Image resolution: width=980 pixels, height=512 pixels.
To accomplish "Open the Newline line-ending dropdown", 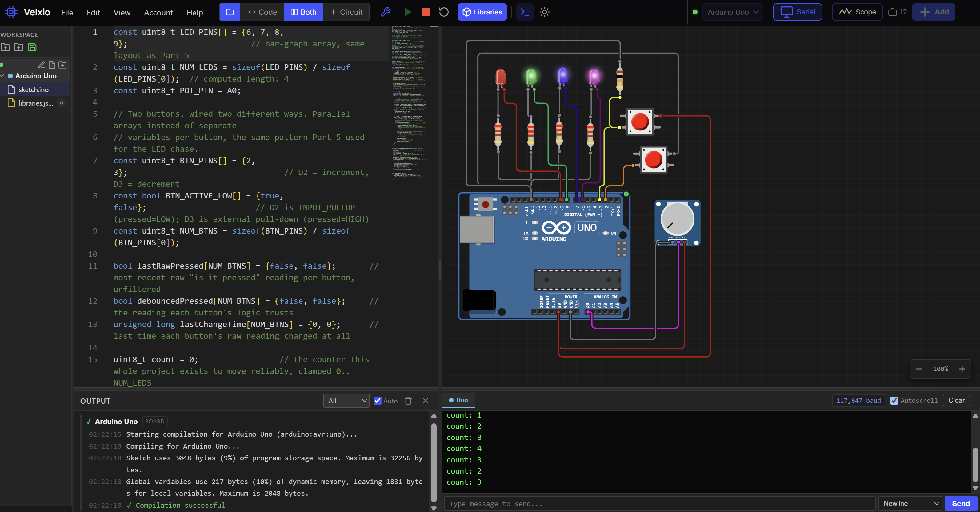I will point(910,503).
